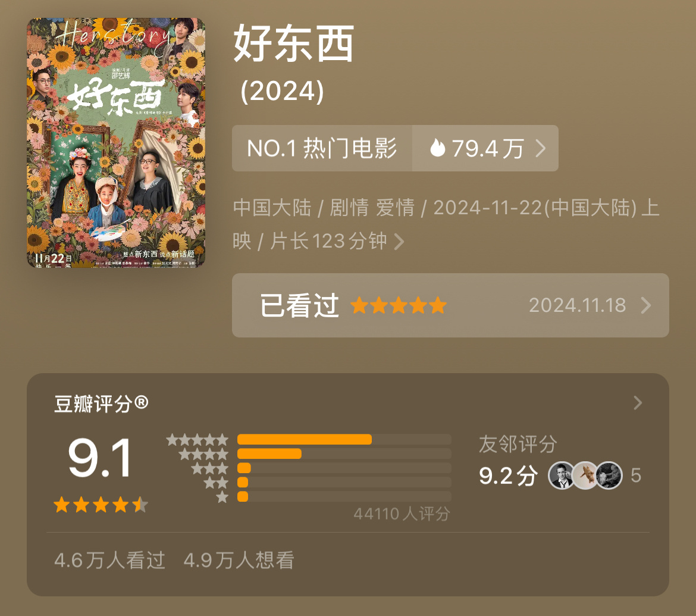Tap the 9.1 score star icons
Image resolution: width=696 pixels, height=616 pixels.
pos(101,505)
